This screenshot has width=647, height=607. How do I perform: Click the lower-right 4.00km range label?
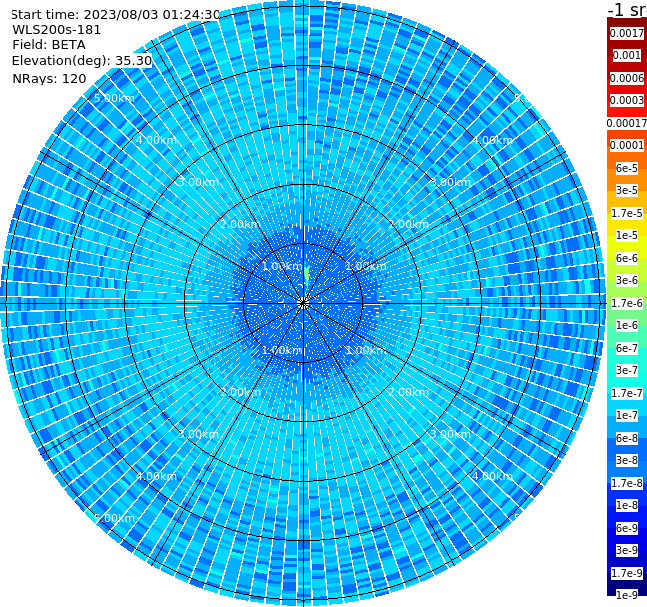(492, 476)
